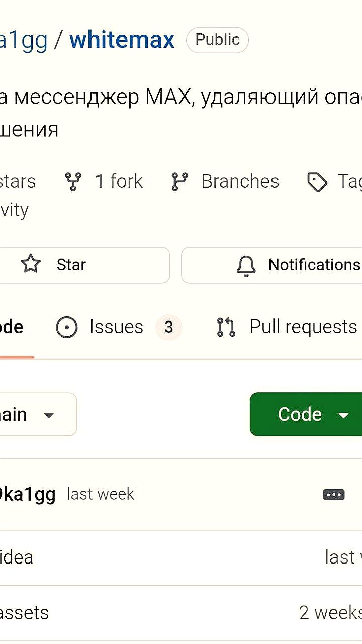This screenshot has width=362, height=644.
Task: Click the Code button dropdown arrow
Action: click(344, 415)
